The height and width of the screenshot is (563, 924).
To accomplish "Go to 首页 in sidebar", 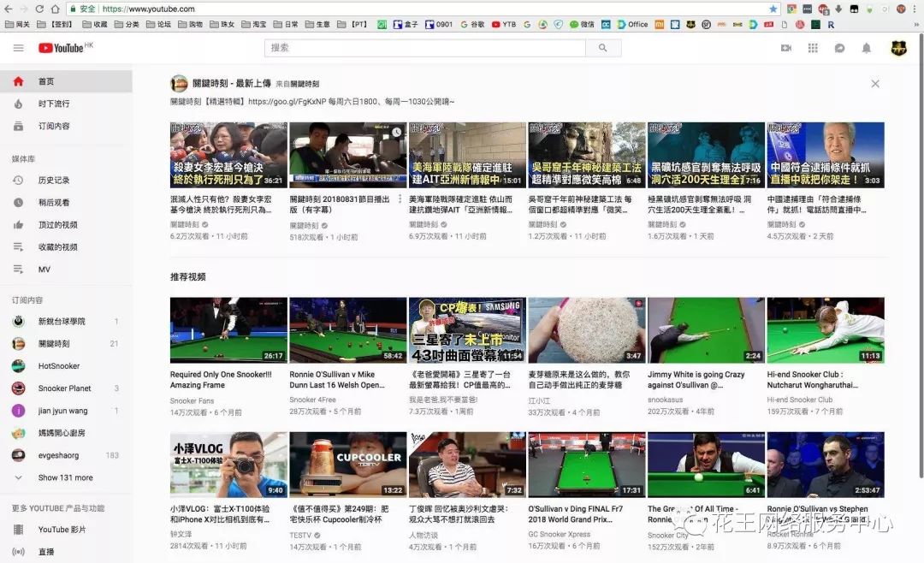I will tap(66, 81).
